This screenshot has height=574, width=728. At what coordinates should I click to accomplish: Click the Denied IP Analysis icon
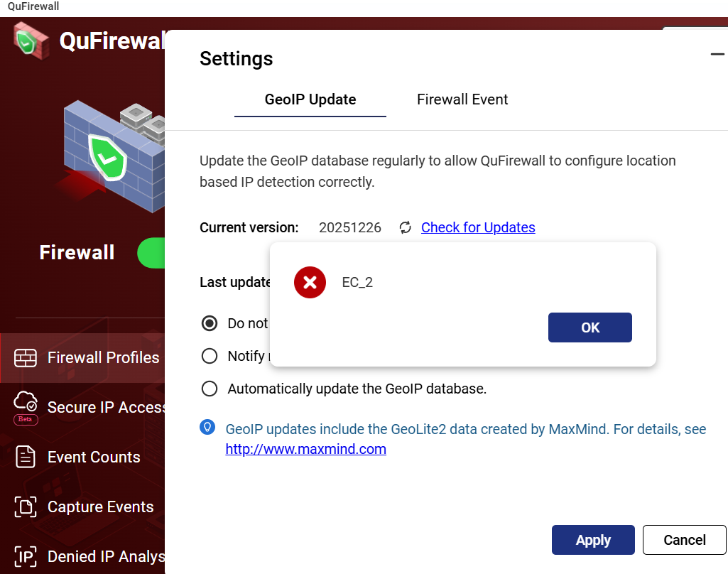tap(26, 556)
